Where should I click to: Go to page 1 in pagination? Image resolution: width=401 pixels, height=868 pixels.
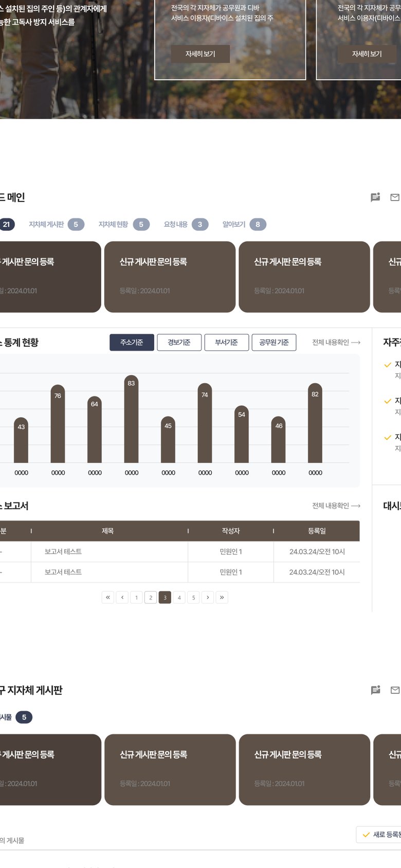pyautogui.click(x=136, y=598)
